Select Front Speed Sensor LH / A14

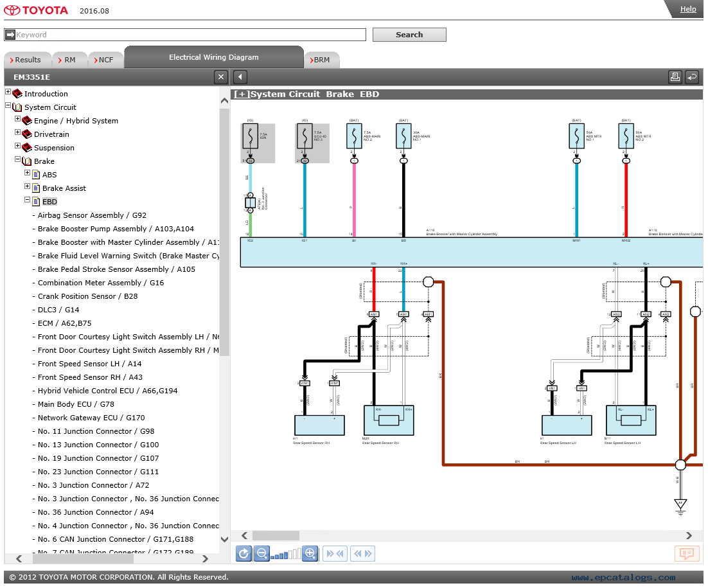point(90,364)
